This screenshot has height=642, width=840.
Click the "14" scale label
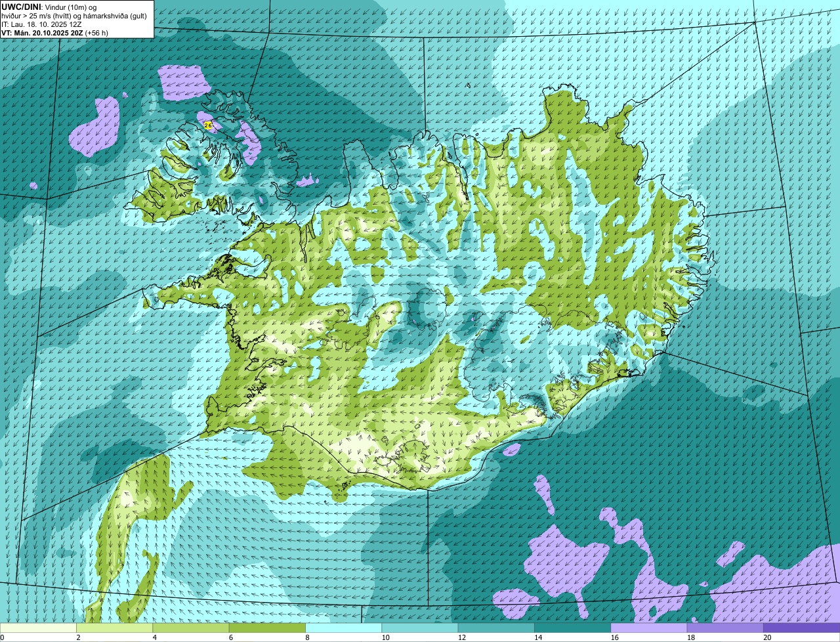[538, 637]
